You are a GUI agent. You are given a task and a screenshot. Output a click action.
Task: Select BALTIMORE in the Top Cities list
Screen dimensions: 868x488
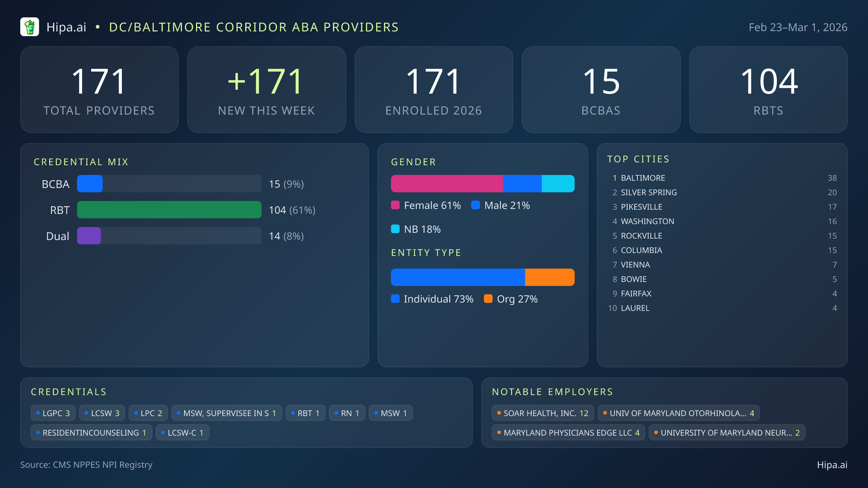click(x=643, y=178)
